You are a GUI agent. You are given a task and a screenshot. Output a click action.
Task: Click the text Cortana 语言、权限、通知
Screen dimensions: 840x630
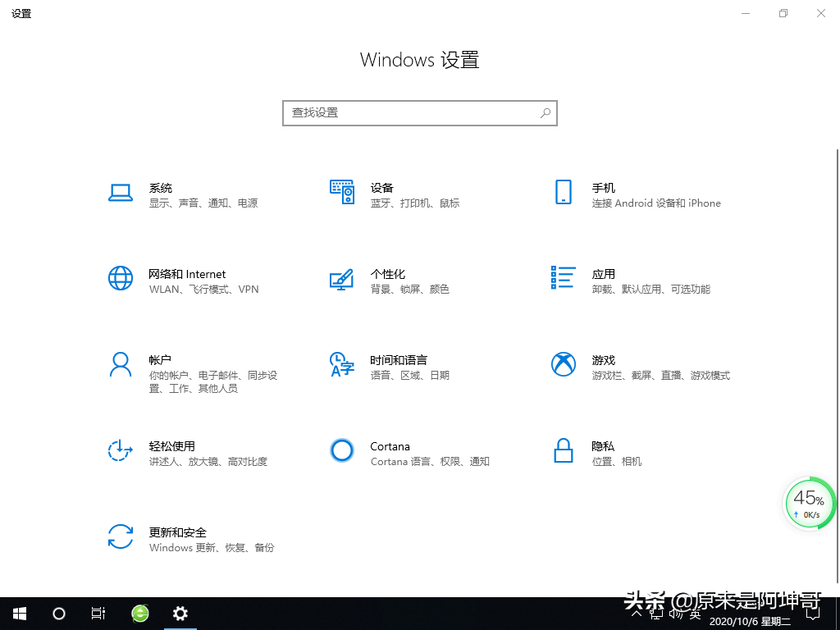click(x=430, y=462)
